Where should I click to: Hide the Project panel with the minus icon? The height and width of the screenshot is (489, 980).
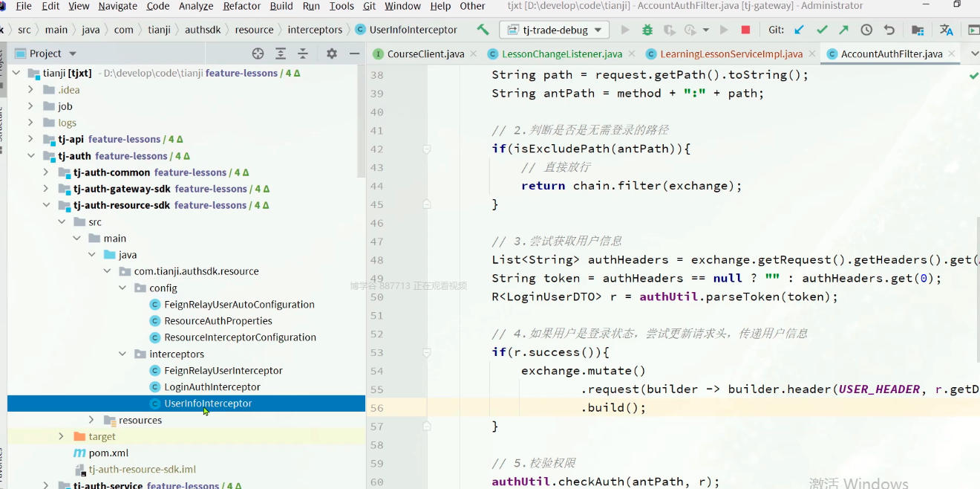[354, 54]
